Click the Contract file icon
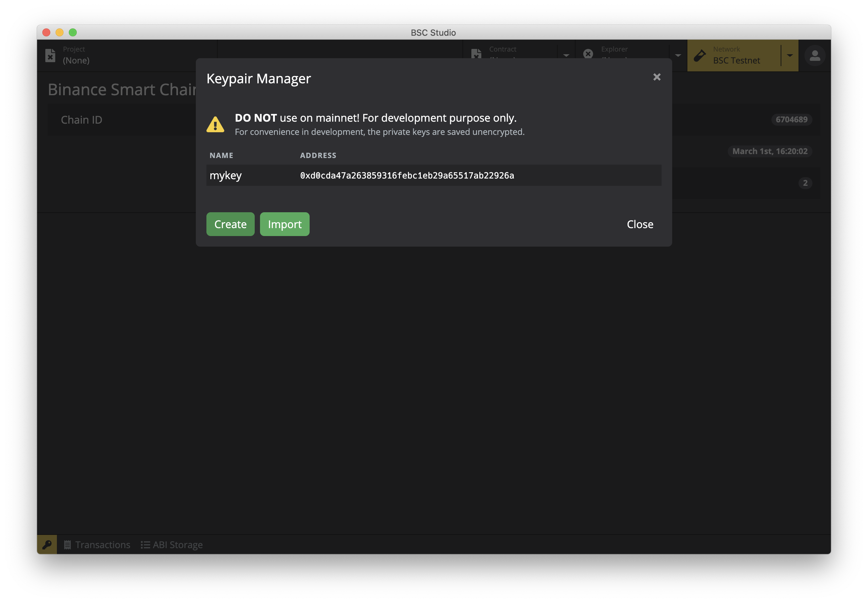The width and height of the screenshot is (868, 603). click(x=476, y=54)
